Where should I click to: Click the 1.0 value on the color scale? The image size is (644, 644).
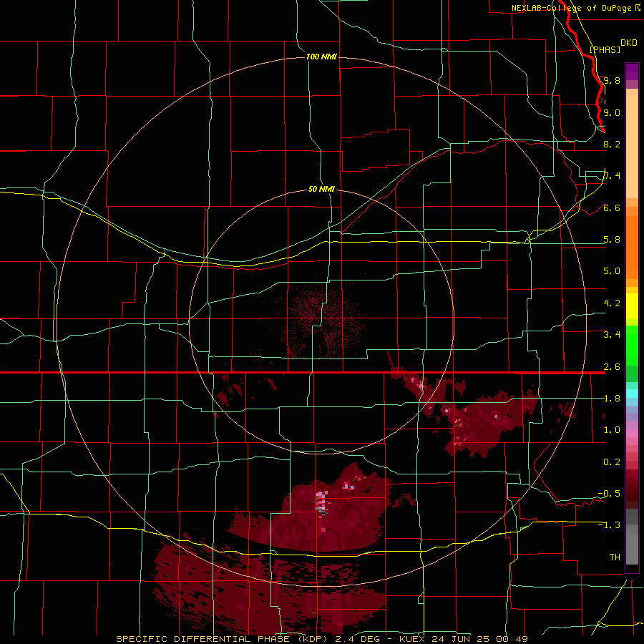click(x=612, y=430)
